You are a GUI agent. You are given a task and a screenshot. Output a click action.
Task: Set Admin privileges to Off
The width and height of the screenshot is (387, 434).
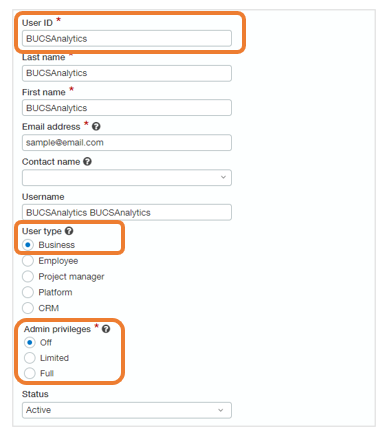point(30,342)
